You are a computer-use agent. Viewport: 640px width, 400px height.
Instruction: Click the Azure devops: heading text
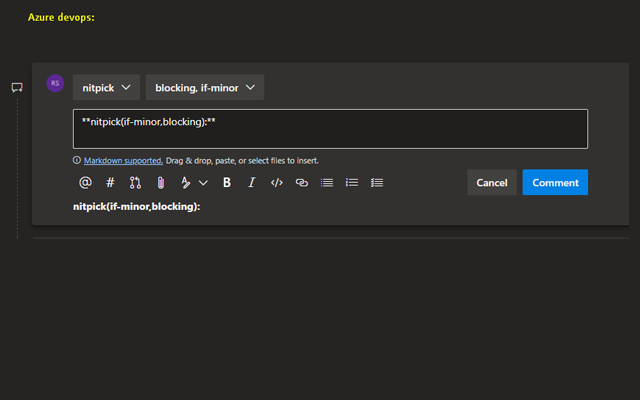[61, 17]
